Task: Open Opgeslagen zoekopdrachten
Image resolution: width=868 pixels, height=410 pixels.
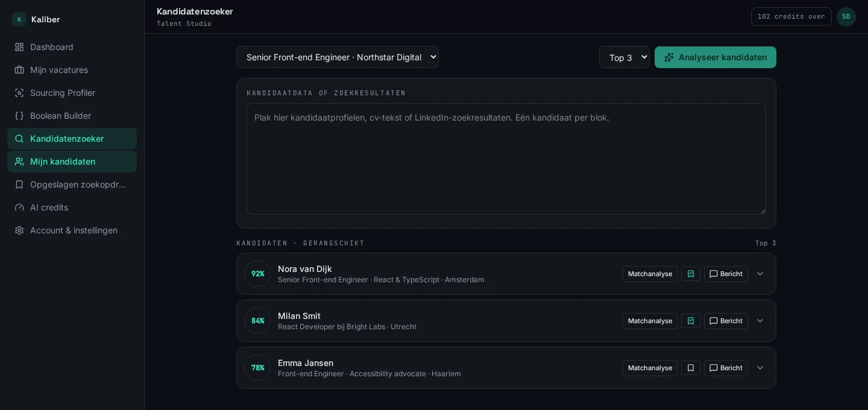Action: pyautogui.click(x=72, y=184)
